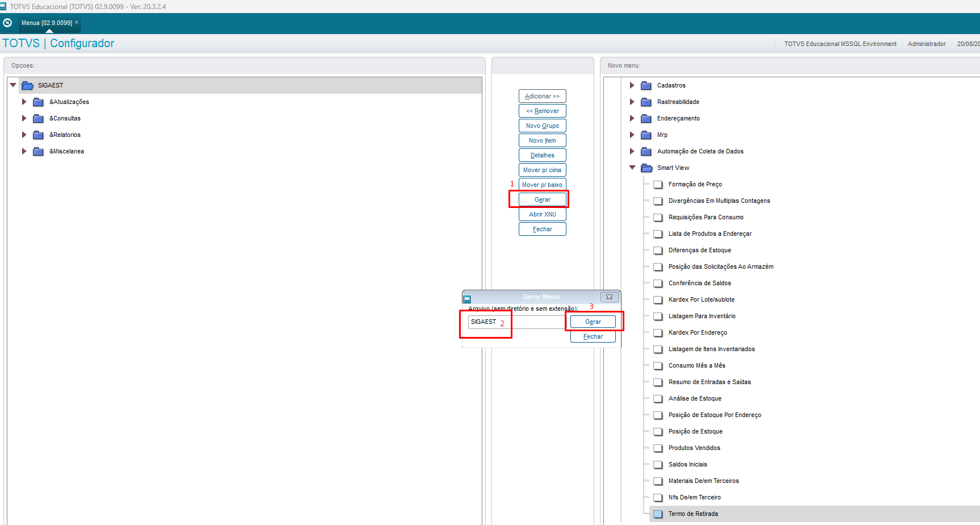Click Mover p/ baixo button
The width and height of the screenshot is (980, 525).
click(543, 185)
